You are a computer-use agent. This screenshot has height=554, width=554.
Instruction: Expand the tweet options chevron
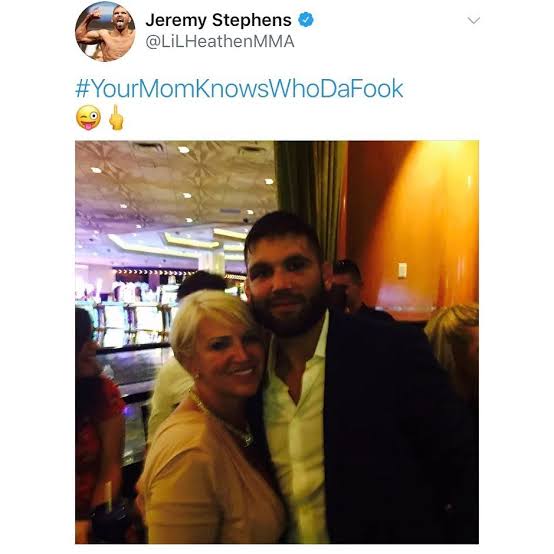click(x=473, y=20)
